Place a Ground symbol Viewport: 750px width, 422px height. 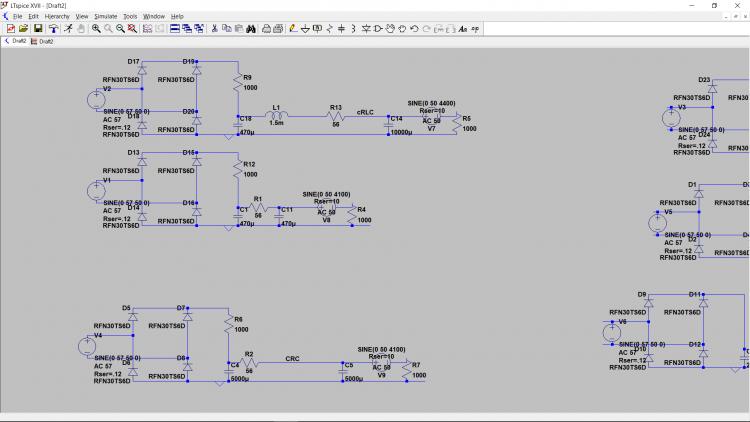(305, 28)
